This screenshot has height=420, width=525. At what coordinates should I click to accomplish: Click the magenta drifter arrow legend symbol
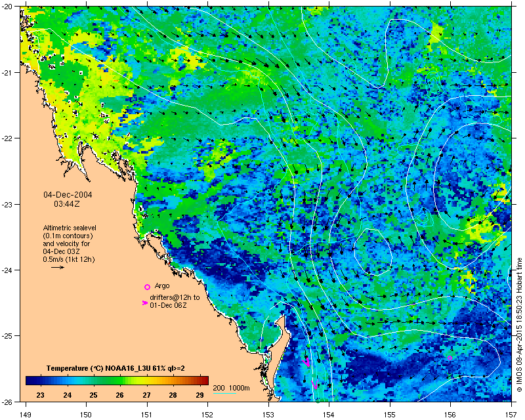pos(145,303)
